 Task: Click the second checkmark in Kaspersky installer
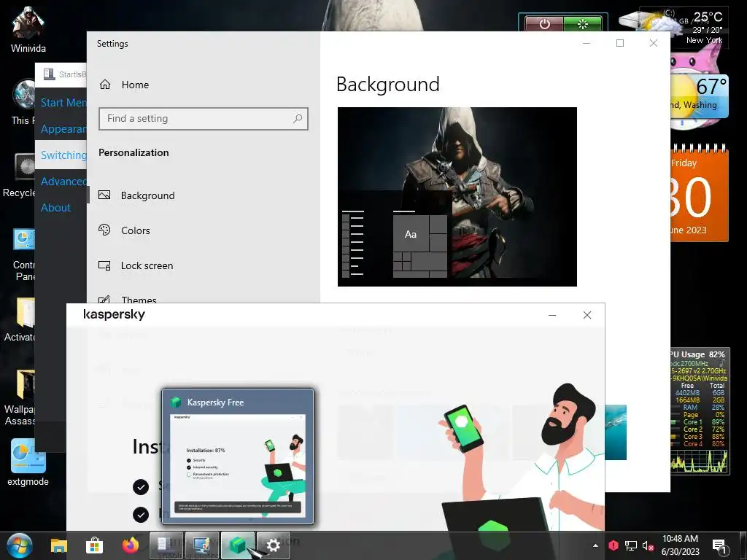(141, 515)
